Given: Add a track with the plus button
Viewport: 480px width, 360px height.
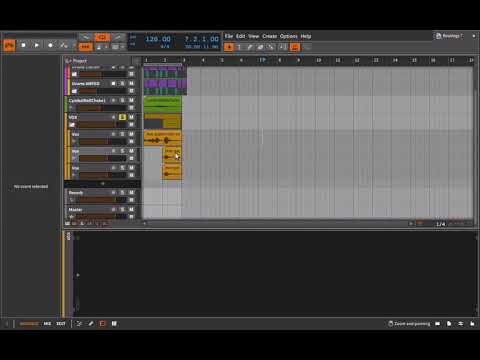Looking at the screenshot, I should pyautogui.click(x=103, y=183).
